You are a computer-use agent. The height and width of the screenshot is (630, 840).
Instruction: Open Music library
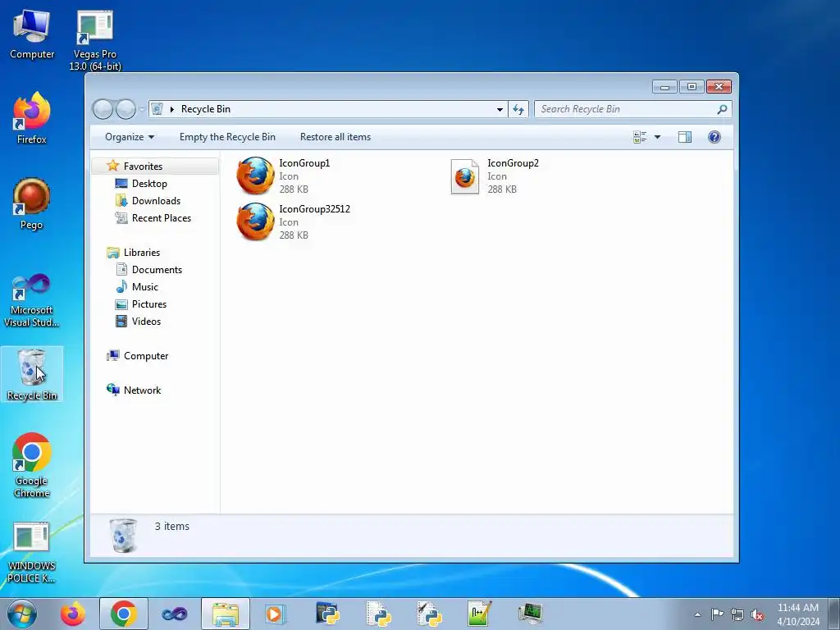tap(144, 286)
